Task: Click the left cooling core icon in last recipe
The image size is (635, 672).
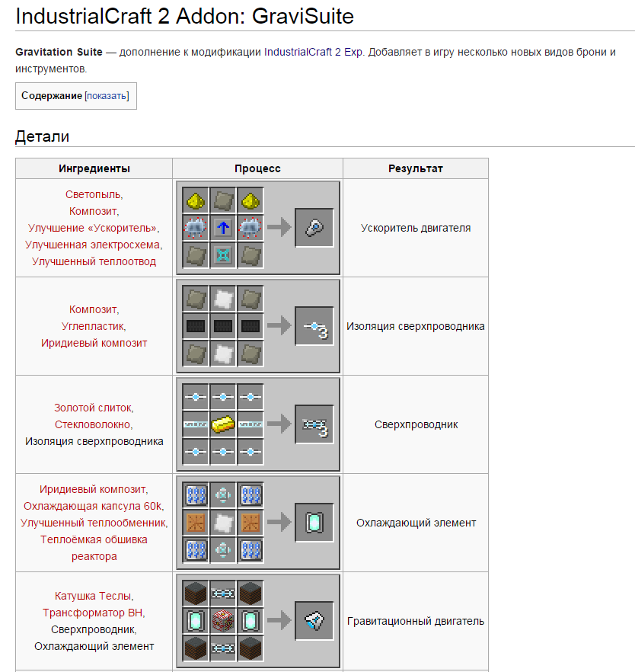Action: click(196, 620)
